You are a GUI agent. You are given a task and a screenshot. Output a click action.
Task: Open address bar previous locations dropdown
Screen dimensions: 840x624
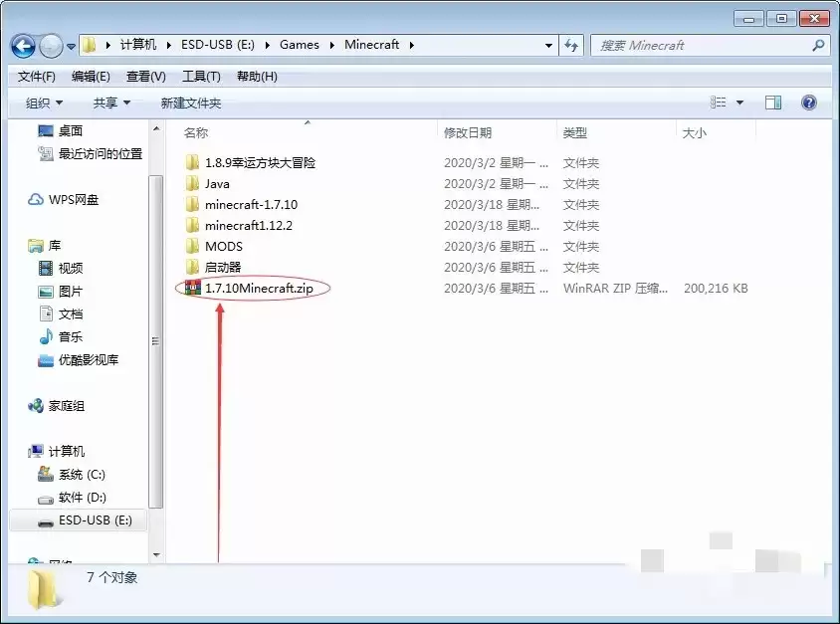(548, 46)
